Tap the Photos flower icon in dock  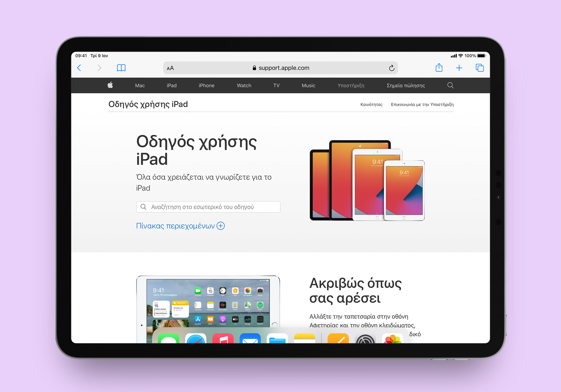click(392, 338)
